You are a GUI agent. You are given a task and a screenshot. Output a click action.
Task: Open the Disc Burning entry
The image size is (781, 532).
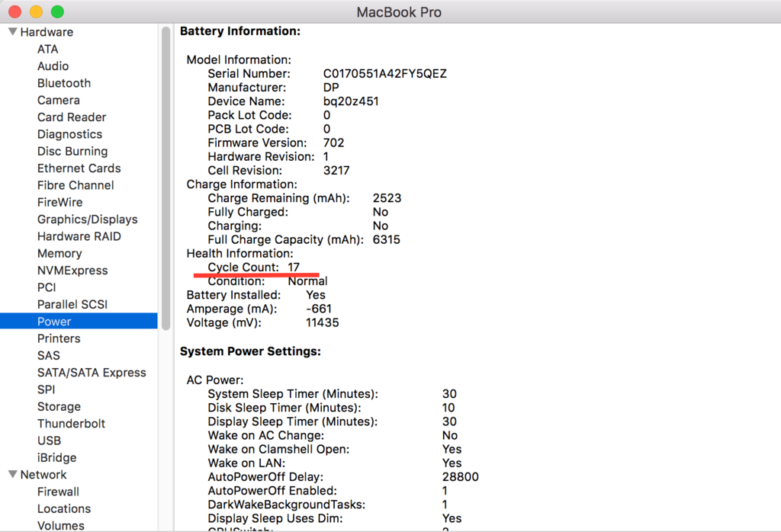pos(72,151)
